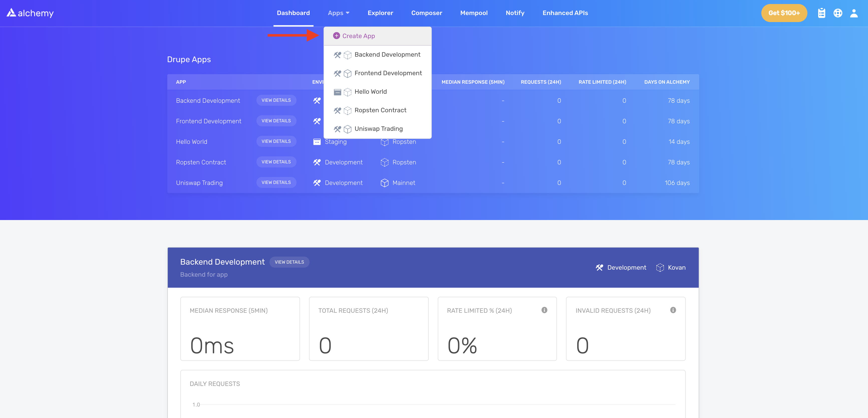Open the Mempool tab
The image size is (868, 418).
[x=474, y=13]
